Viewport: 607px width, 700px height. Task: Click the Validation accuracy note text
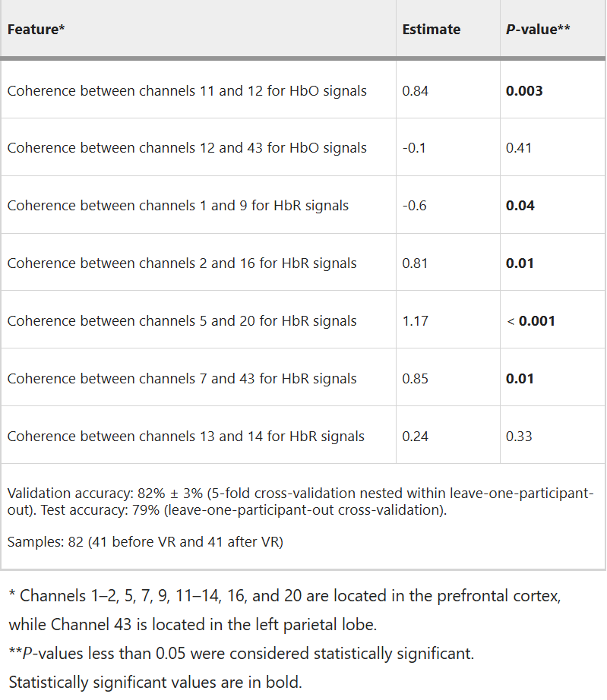click(x=301, y=501)
